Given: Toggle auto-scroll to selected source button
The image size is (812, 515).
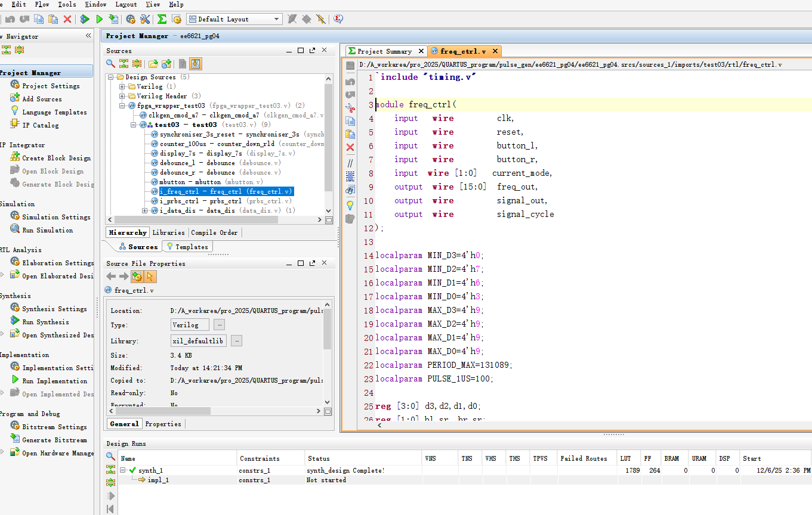Looking at the screenshot, I should tap(196, 64).
